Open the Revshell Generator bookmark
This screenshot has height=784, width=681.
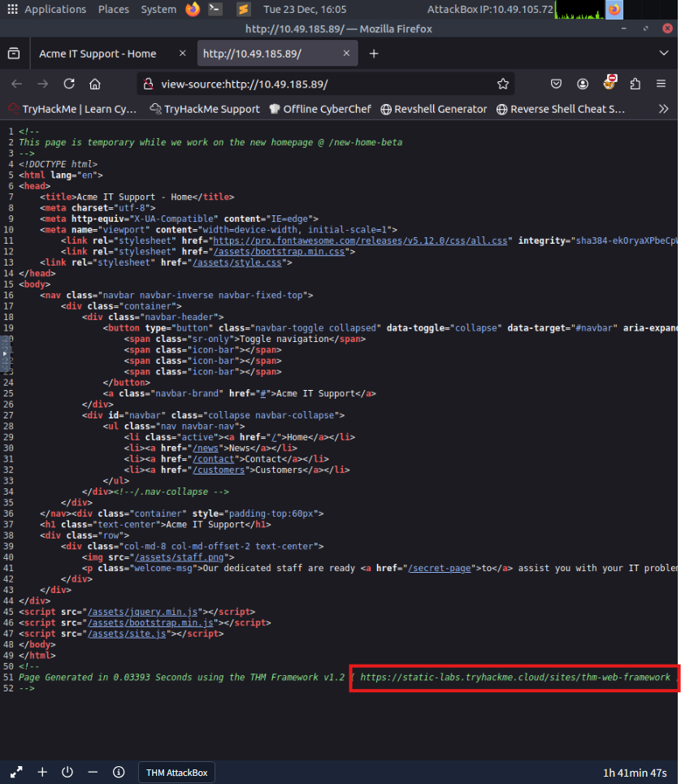click(433, 109)
